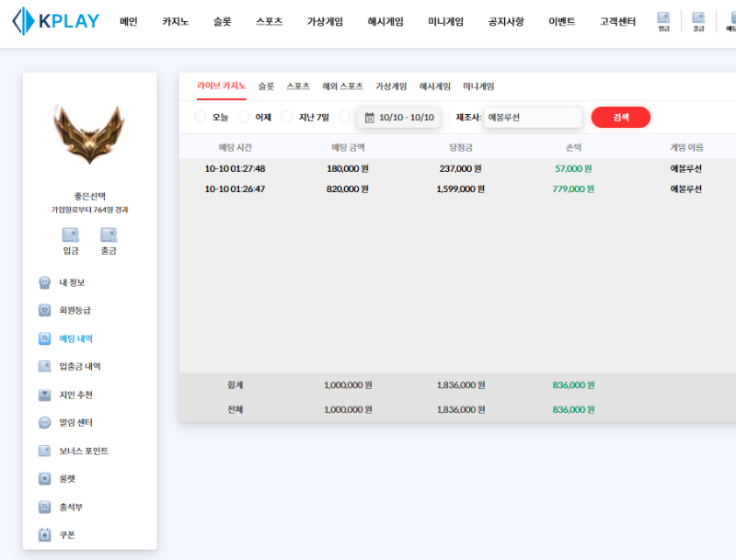Select the 오늘 (today) radio button
Screen dimensions: 736x560
tap(201, 117)
